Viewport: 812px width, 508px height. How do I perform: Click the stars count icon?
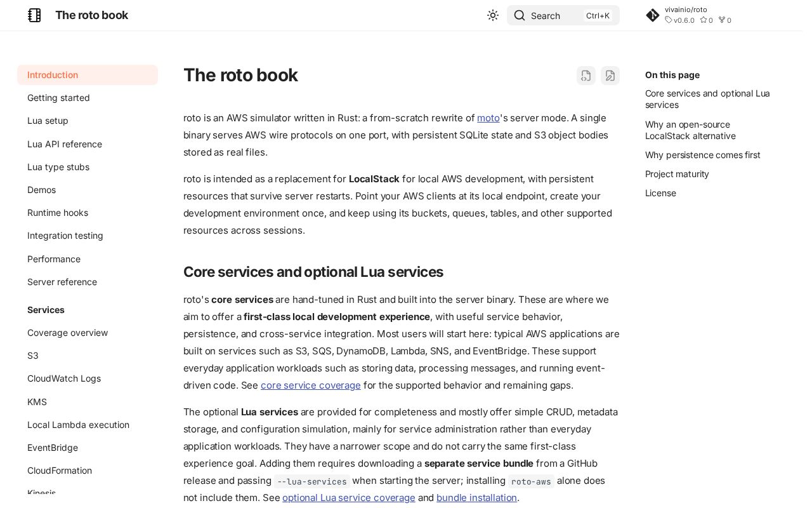point(703,20)
